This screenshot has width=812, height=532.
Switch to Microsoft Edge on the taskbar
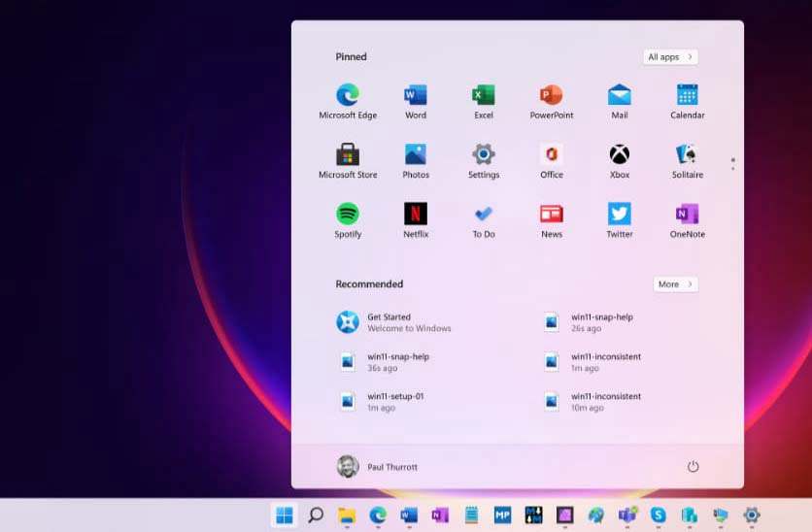tap(378, 515)
